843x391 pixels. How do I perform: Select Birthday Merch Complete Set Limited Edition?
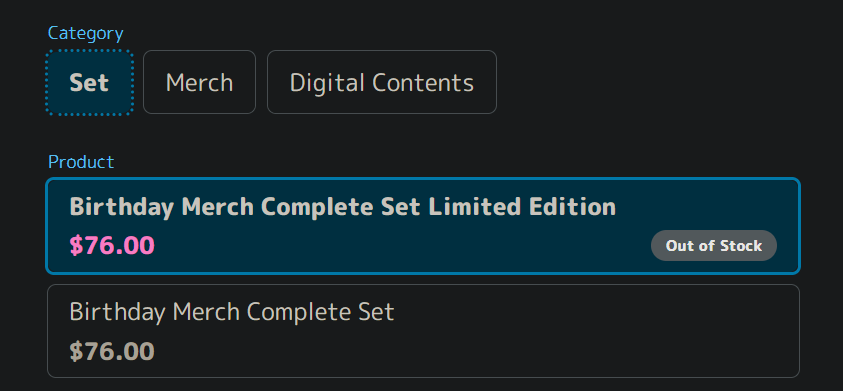[423, 226]
